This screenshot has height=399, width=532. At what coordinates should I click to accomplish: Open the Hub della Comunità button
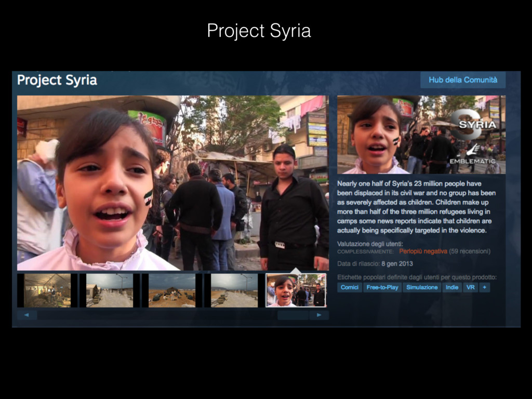click(463, 80)
